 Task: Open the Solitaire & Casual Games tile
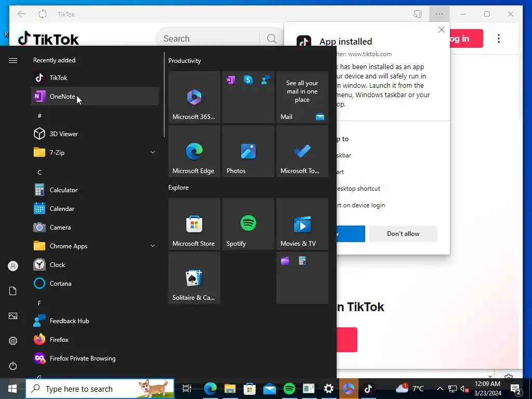194,278
